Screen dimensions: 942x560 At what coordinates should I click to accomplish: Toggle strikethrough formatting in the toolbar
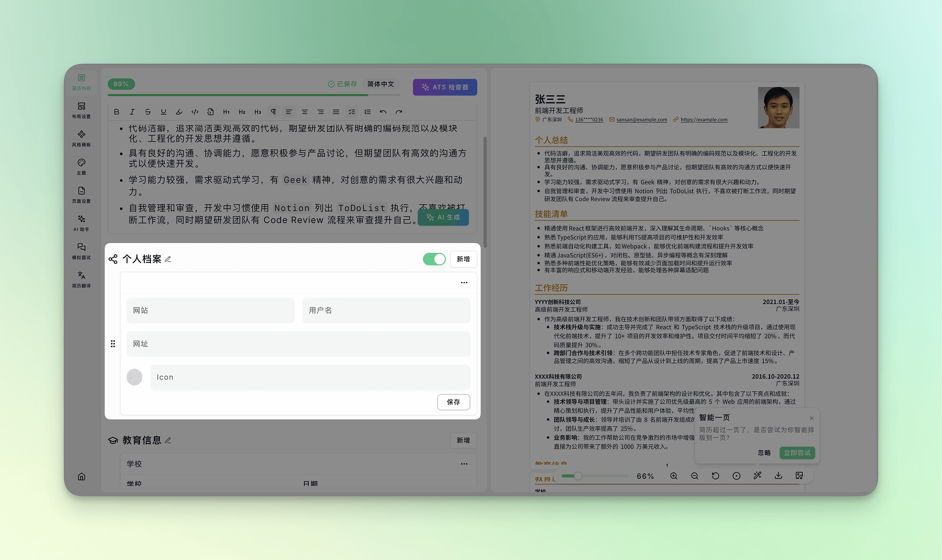point(148,112)
